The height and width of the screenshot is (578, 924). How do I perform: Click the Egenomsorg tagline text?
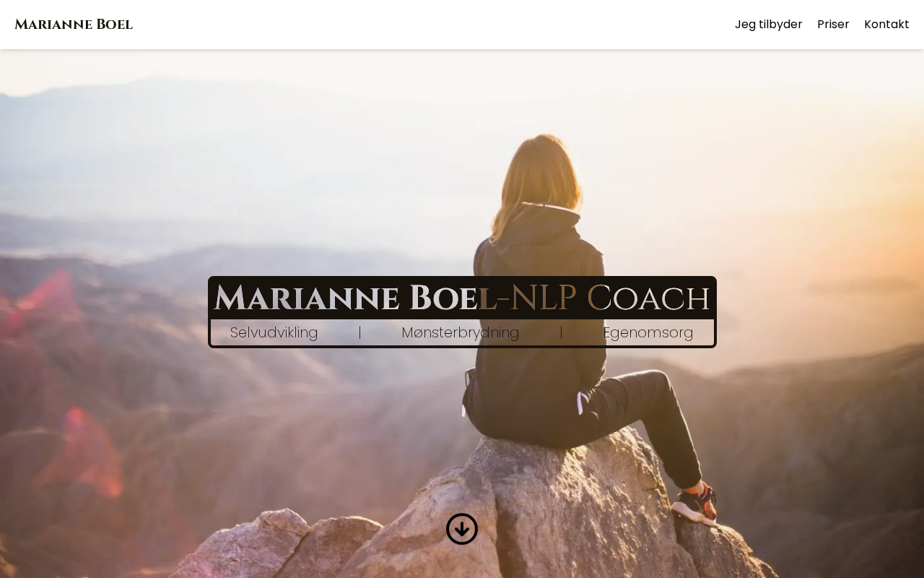click(x=648, y=332)
